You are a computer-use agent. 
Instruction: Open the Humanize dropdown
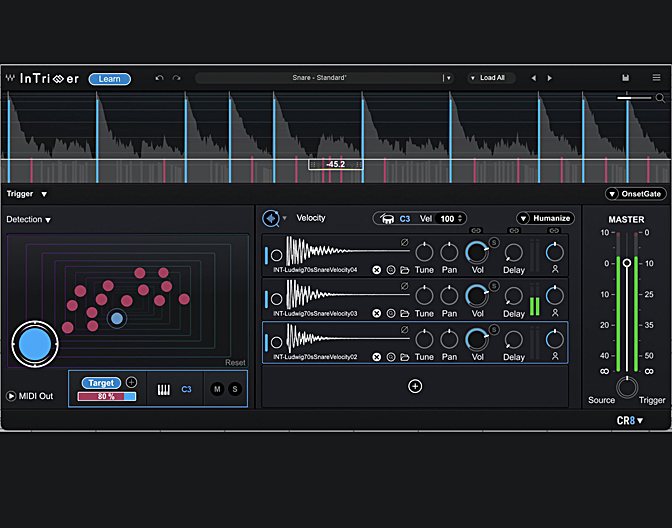point(545,218)
